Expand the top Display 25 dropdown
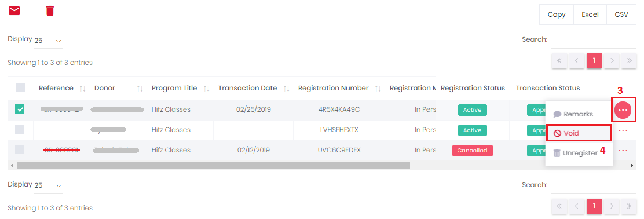The height and width of the screenshot is (219, 644). pyautogui.click(x=48, y=41)
